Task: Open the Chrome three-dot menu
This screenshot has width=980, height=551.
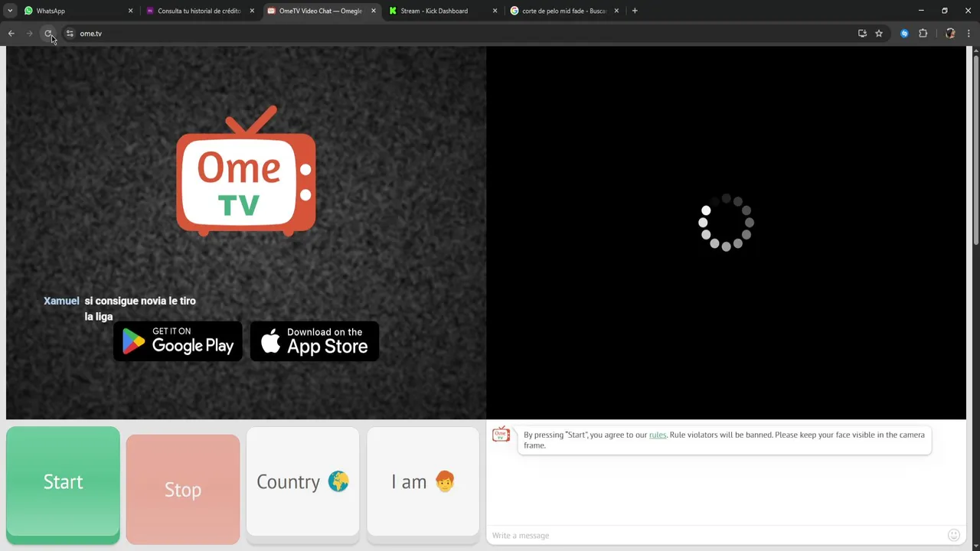Action: [x=969, y=34]
